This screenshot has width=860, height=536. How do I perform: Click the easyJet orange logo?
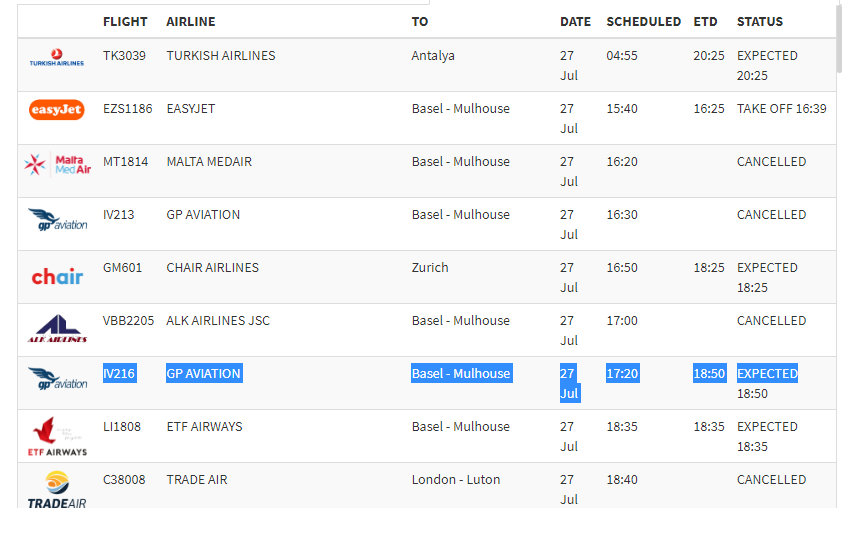tap(57, 110)
